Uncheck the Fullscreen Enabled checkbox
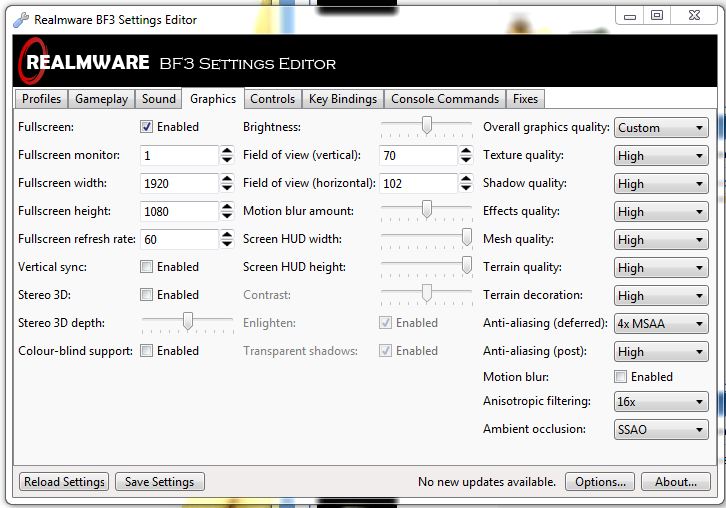 pyautogui.click(x=146, y=126)
